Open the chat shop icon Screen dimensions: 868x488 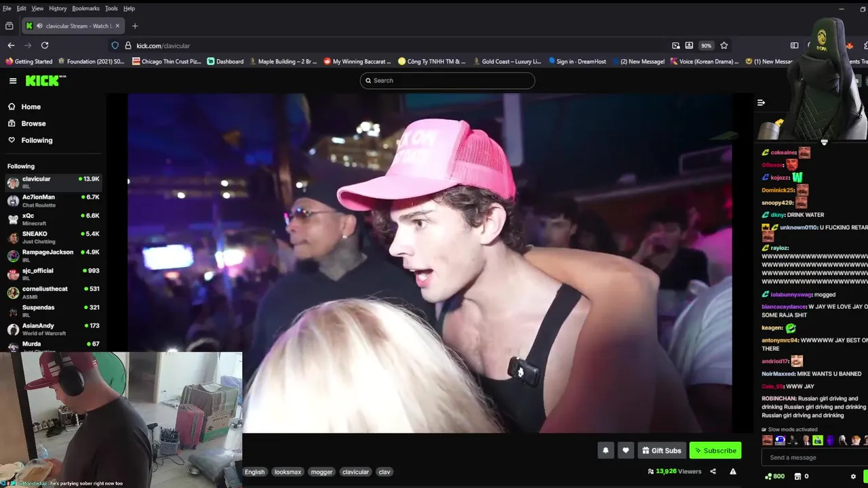[x=797, y=476]
